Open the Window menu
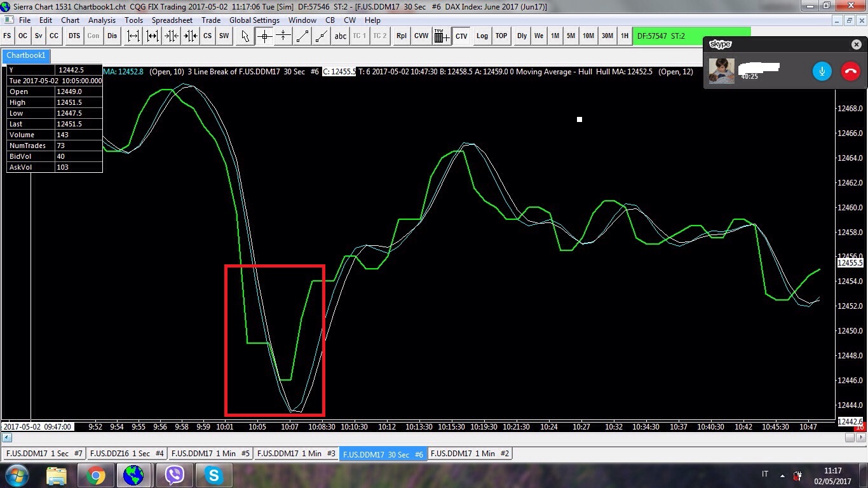The width and height of the screenshot is (868, 488). (x=302, y=20)
